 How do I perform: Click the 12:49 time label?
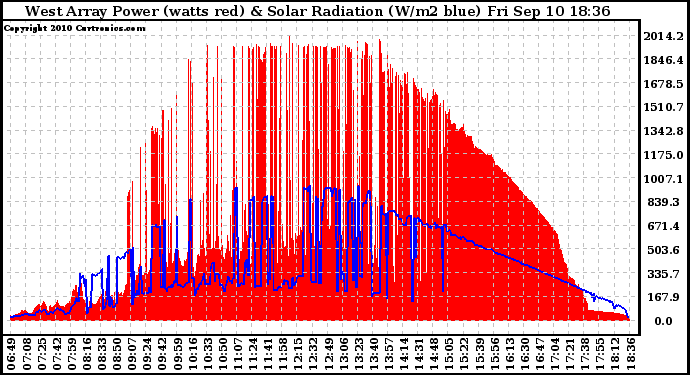pyautogui.click(x=328, y=353)
